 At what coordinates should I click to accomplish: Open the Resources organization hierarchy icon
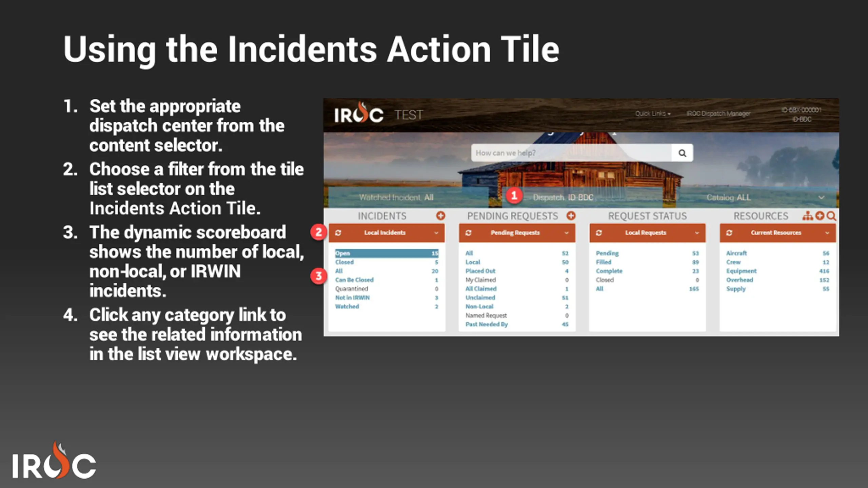(807, 216)
